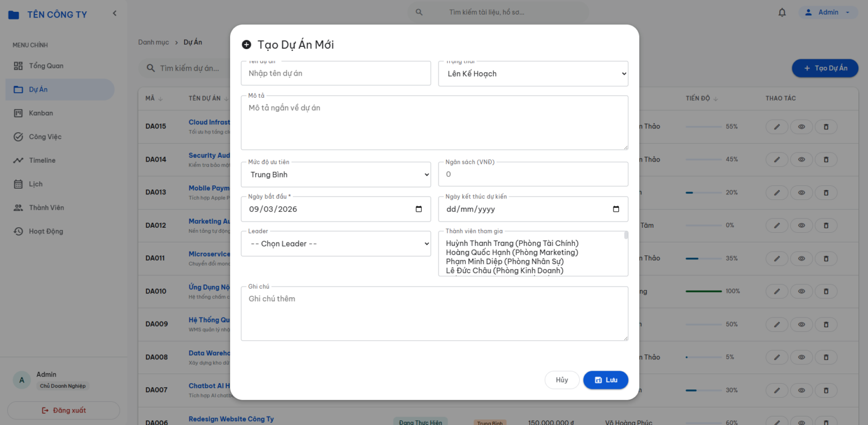This screenshot has height=425, width=868.
Task: Click the eye icon in DA011 row
Action: [801, 258]
